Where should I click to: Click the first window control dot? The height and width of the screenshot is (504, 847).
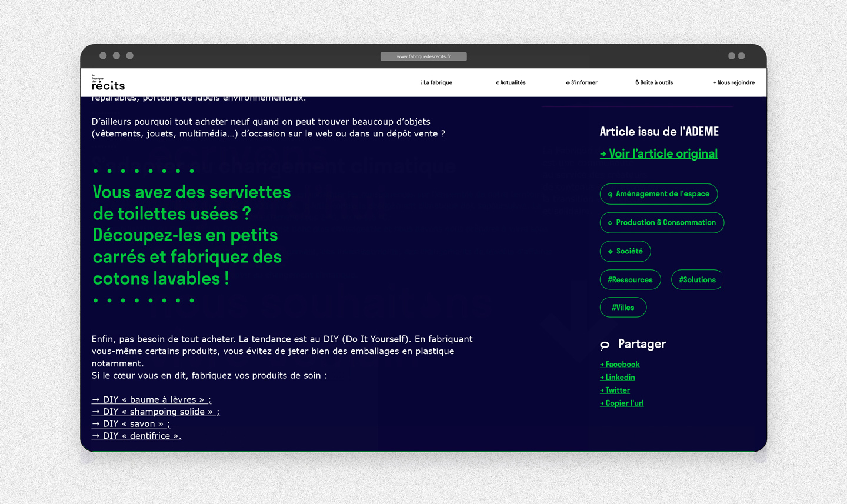[103, 56]
